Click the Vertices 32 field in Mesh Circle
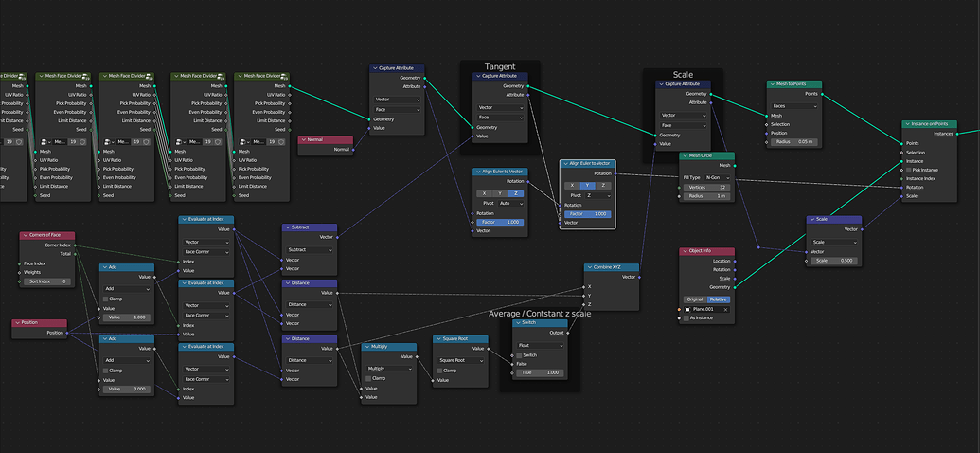The width and height of the screenshot is (980, 453). [x=707, y=188]
